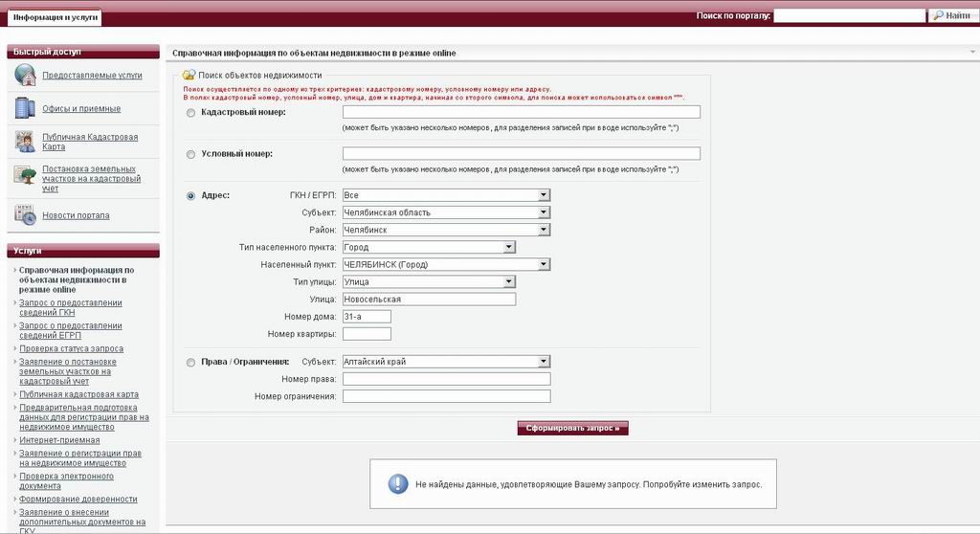Open the Проверка статуса запроса link

click(x=71, y=348)
